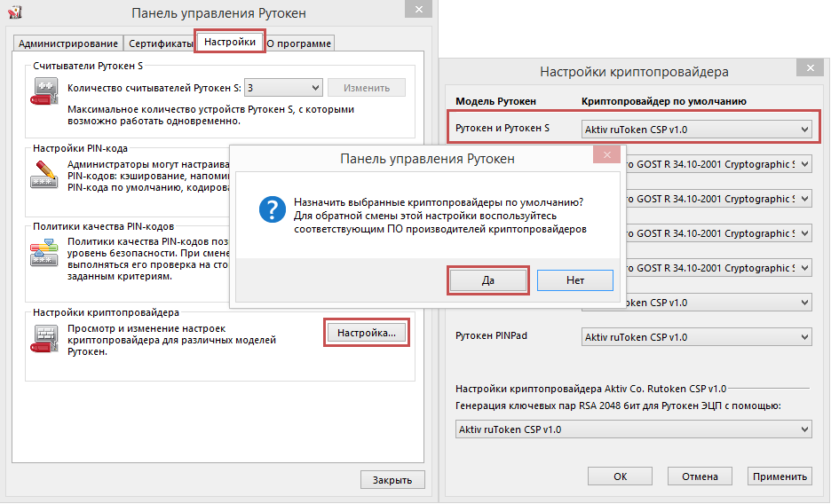The image size is (831, 504).
Task: Click the PIN-code settings pencil icon
Action: point(44,174)
